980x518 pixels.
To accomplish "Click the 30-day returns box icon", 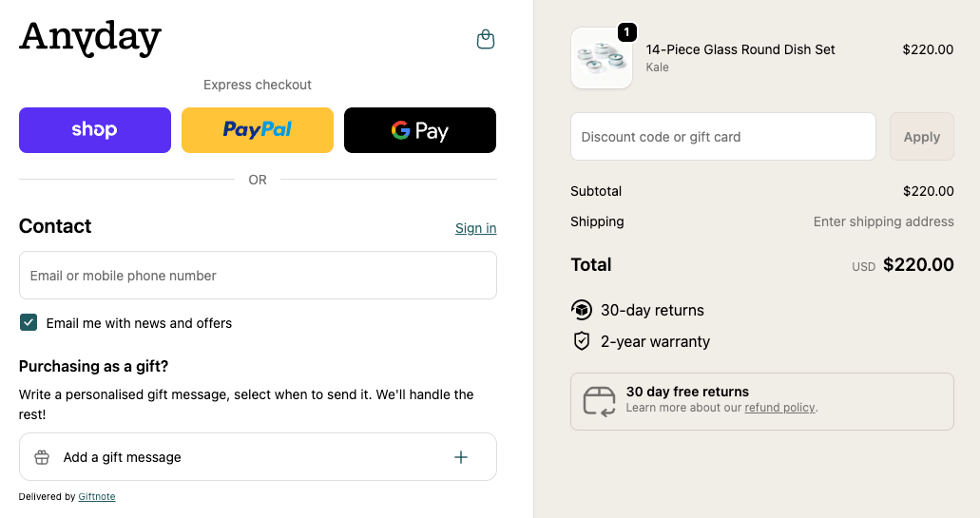I will [x=582, y=310].
